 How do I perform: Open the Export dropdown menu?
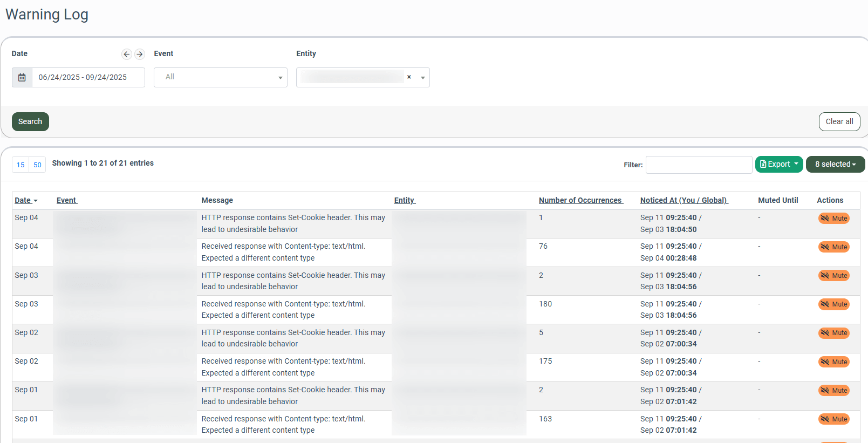click(x=778, y=165)
